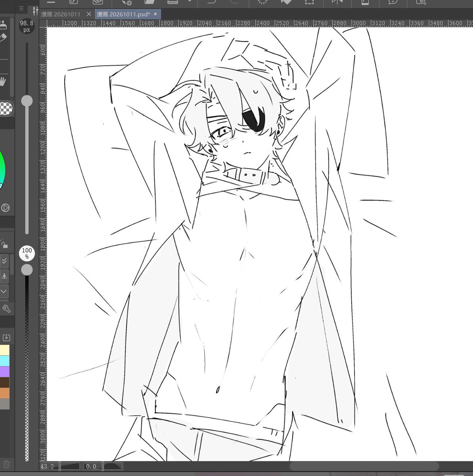The width and height of the screenshot is (473, 476).
Task: Select the orange color swatch
Action: tap(4, 393)
